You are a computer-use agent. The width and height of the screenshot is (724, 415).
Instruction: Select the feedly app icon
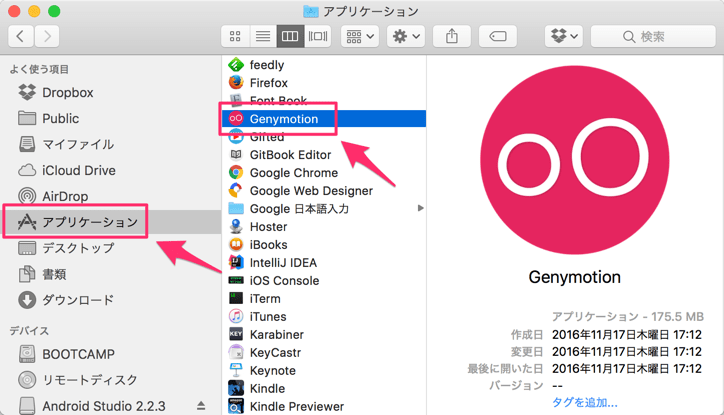(236, 65)
